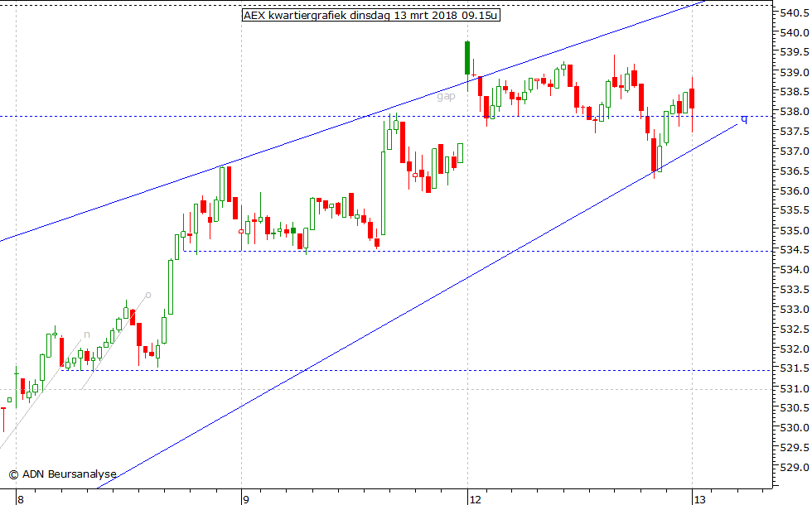812x505 pixels.
Task: Click the price axis label 531.0
Action: tap(794, 388)
